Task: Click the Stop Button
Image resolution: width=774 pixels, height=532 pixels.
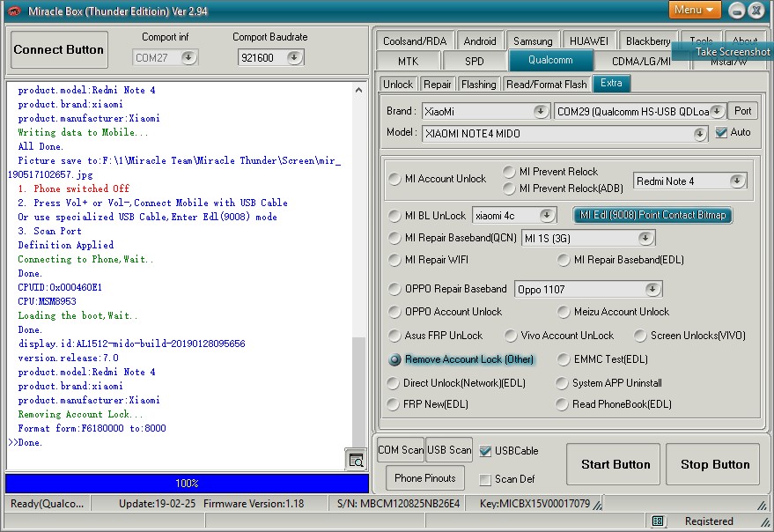Action: pos(712,464)
